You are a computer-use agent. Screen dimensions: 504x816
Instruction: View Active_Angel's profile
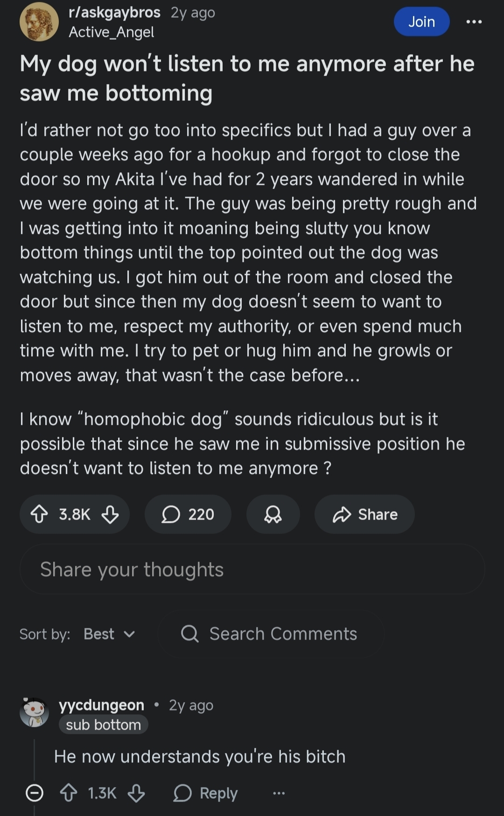click(111, 32)
